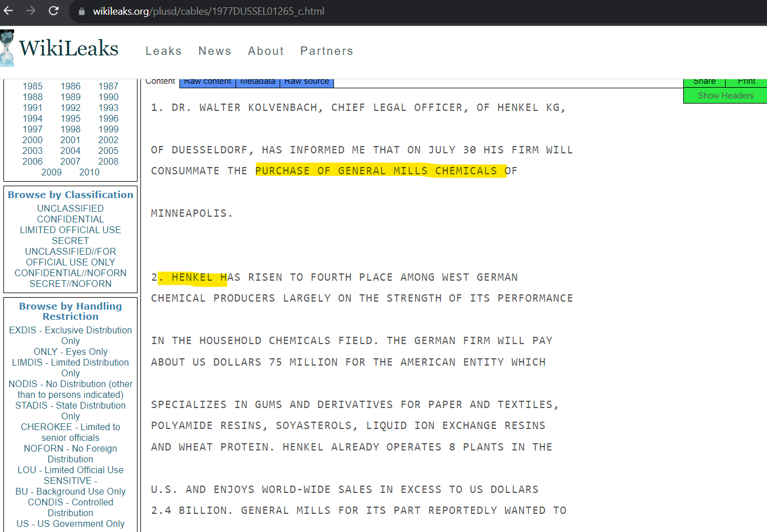This screenshot has width=767, height=532.
Task: Click the WikiLeaks hourglass logo
Action: point(7,48)
